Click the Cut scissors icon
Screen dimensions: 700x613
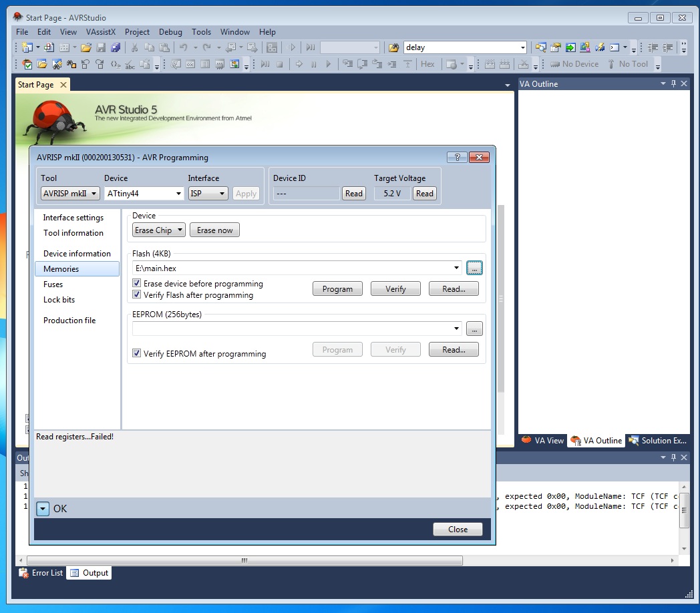[134, 47]
